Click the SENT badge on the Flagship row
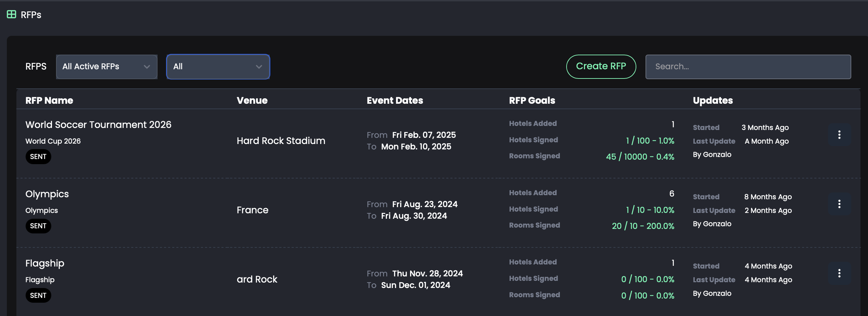868x316 pixels. 38,296
